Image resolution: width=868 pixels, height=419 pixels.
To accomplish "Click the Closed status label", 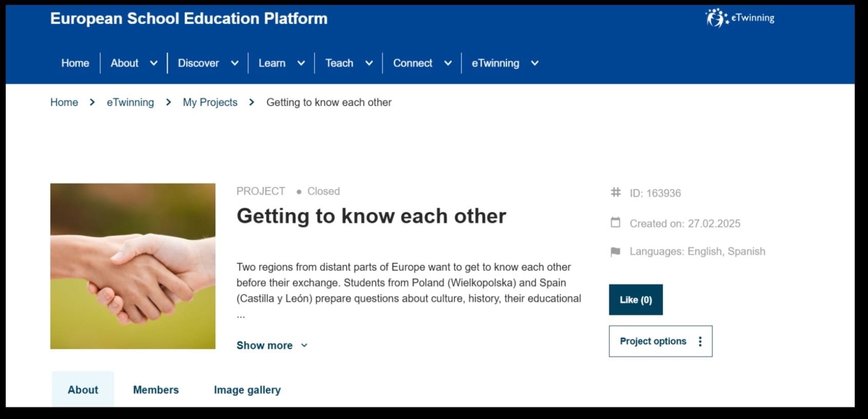I will coord(324,191).
